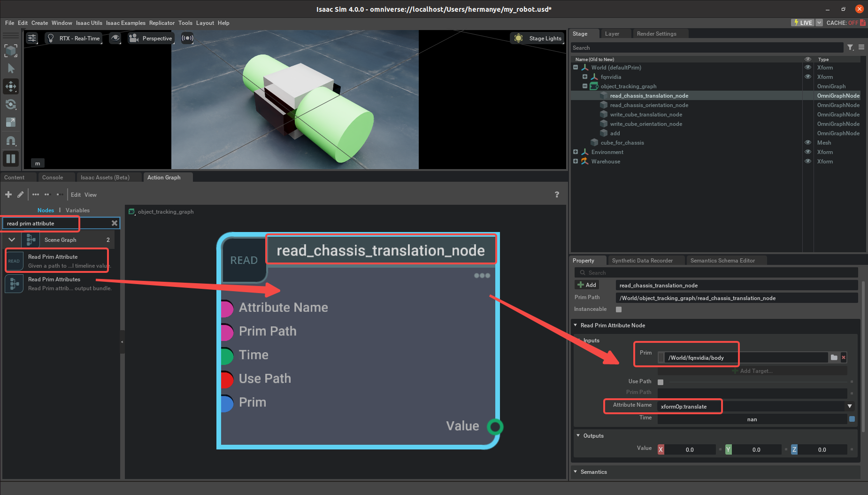868x495 pixels.
Task: Open Action Graph View menu
Action: 91,194
